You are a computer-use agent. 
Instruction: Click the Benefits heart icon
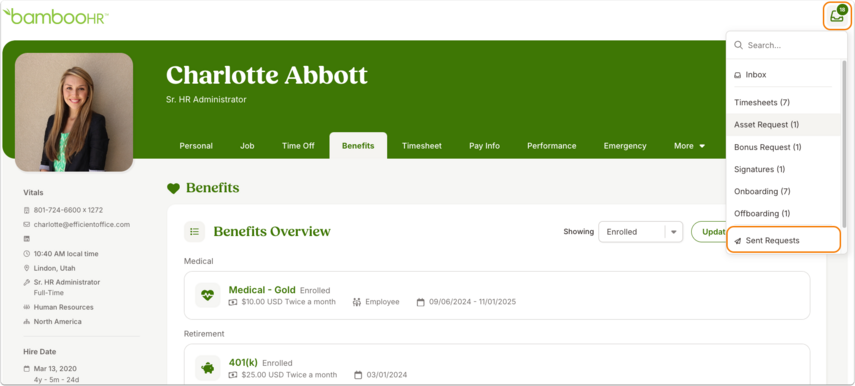click(x=173, y=188)
